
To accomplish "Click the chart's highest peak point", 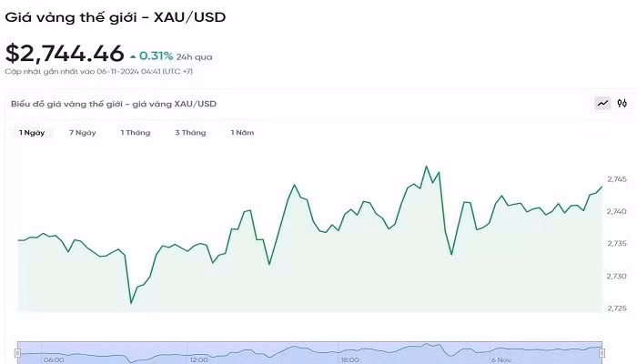I will [425, 167].
